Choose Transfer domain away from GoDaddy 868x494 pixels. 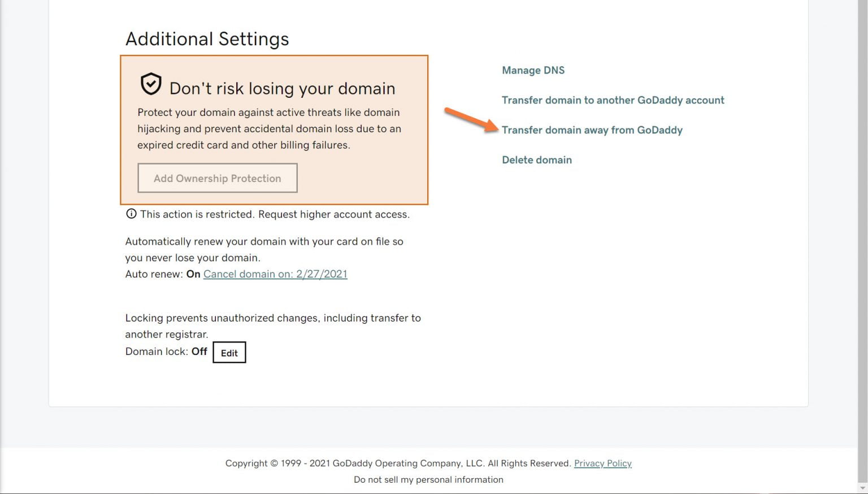592,130
